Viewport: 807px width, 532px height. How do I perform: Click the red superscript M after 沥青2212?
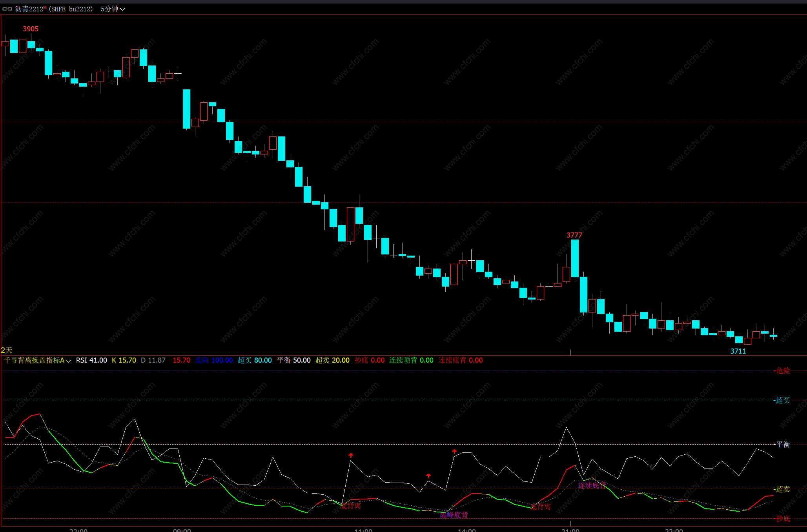[45, 7]
